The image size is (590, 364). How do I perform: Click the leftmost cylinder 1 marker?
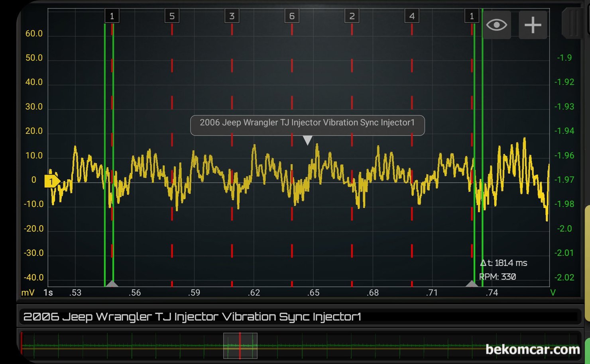point(112,16)
